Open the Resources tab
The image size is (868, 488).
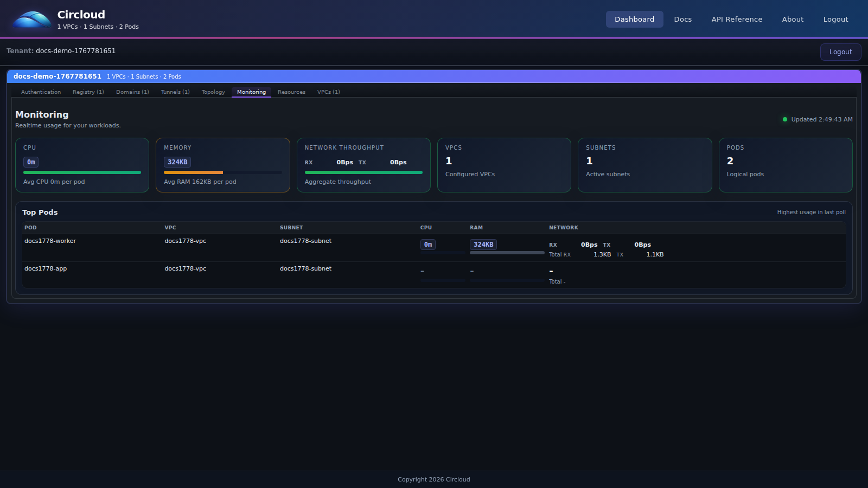pos(291,92)
